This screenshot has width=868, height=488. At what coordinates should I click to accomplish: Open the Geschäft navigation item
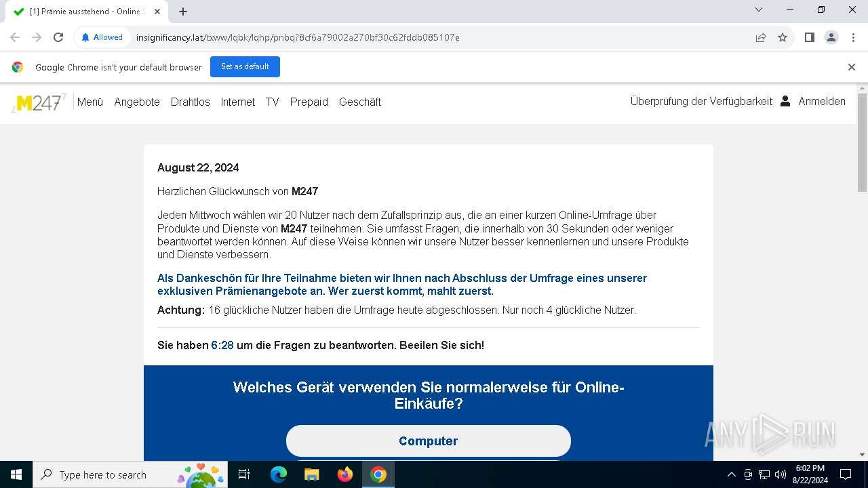(360, 102)
